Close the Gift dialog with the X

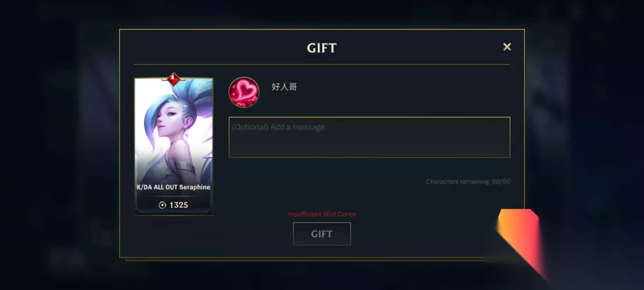coord(507,47)
